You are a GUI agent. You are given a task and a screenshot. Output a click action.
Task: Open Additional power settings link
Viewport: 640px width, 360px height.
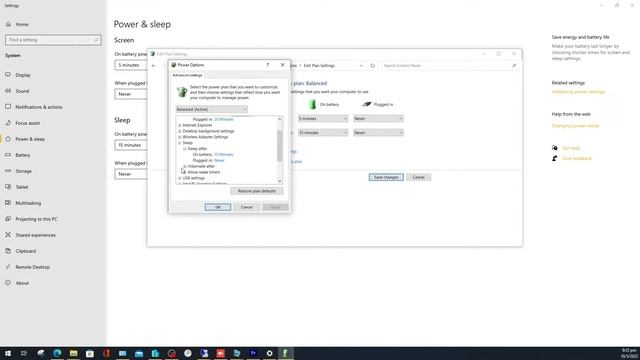point(578,92)
